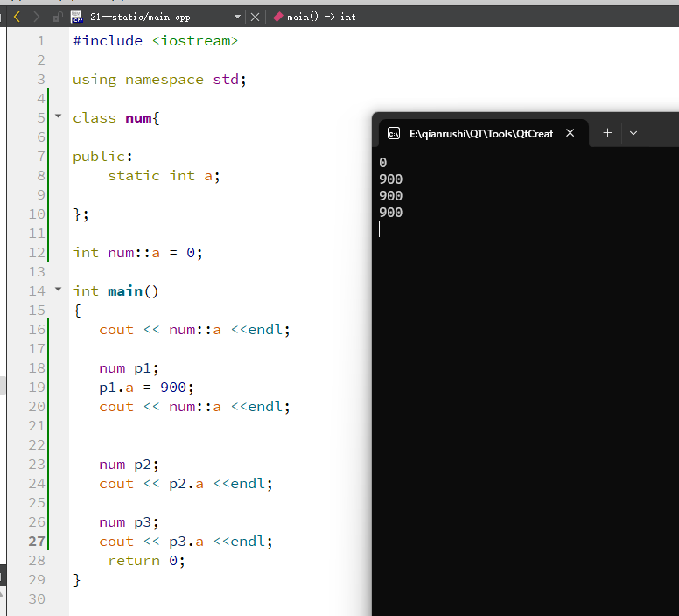Click inside the terminal output area
679x616 pixels.
[x=525, y=381]
